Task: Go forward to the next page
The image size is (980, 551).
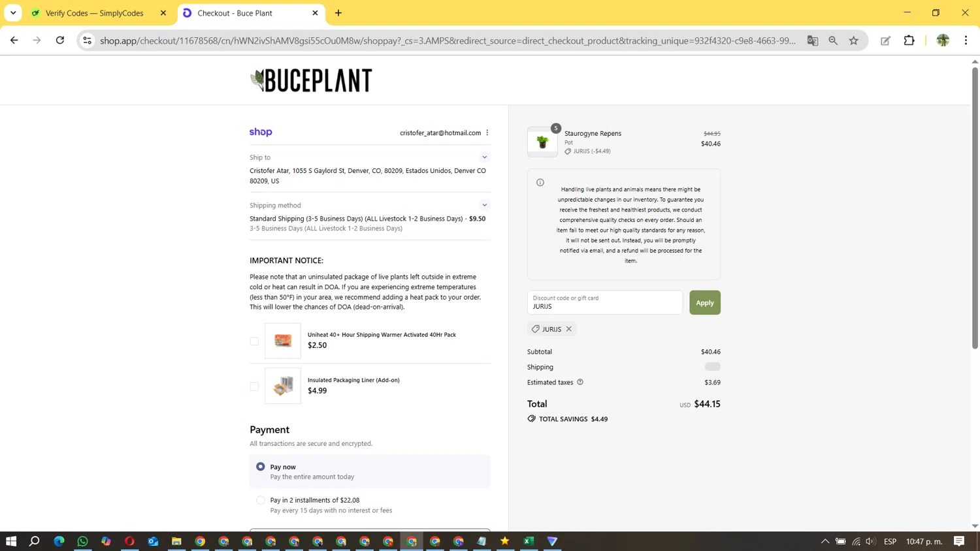Action: click(37, 40)
